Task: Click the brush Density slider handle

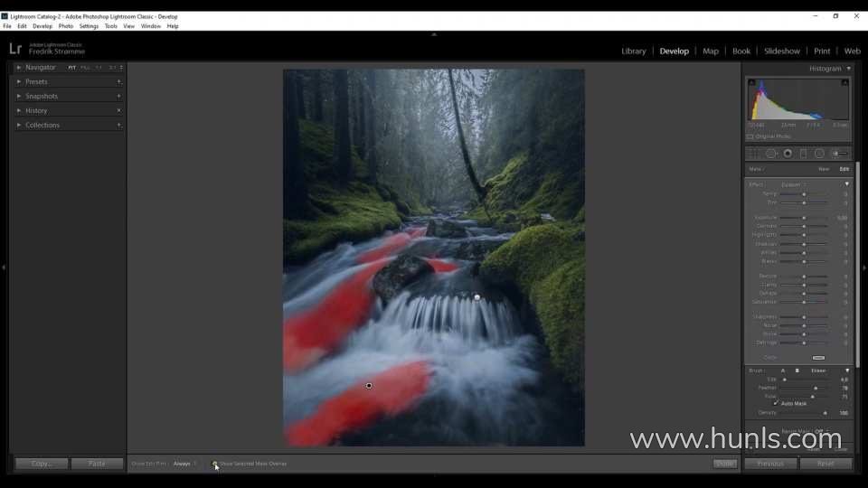Action: pos(825,413)
